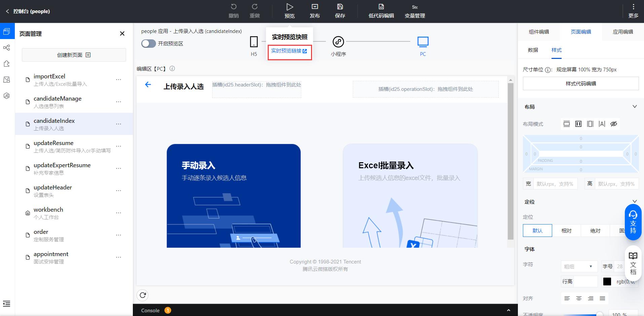The height and width of the screenshot is (316, 644).
Task: Click the 手动录入 card
Action: point(234,196)
